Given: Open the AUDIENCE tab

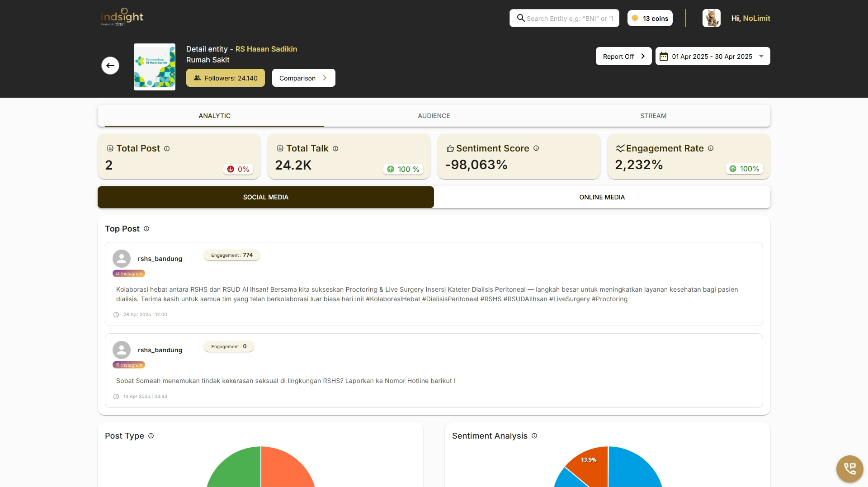Looking at the screenshot, I should [x=434, y=116].
